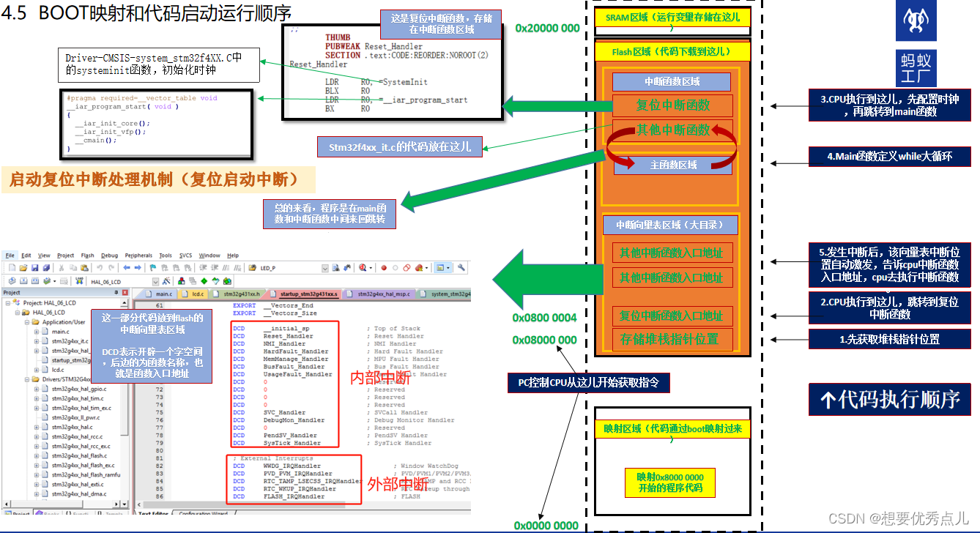Close the Project panel with the red X
Viewport: 980px width, 533px height.
(x=125, y=293)
